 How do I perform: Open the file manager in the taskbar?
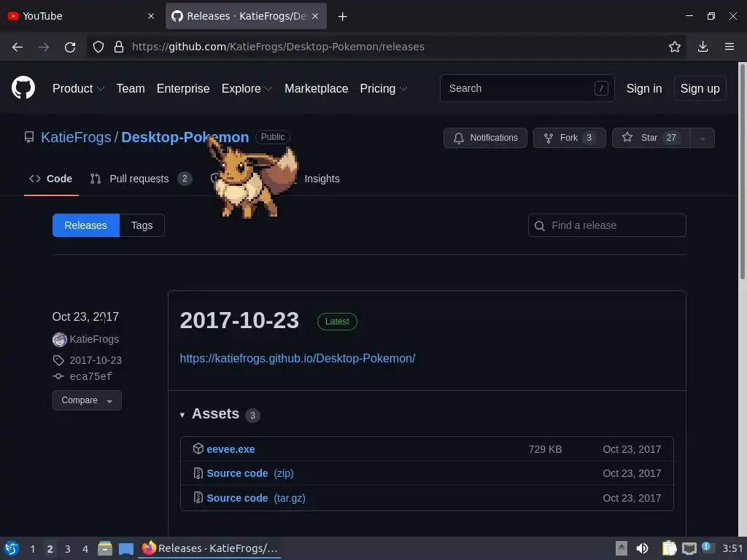tap(105, 548)
